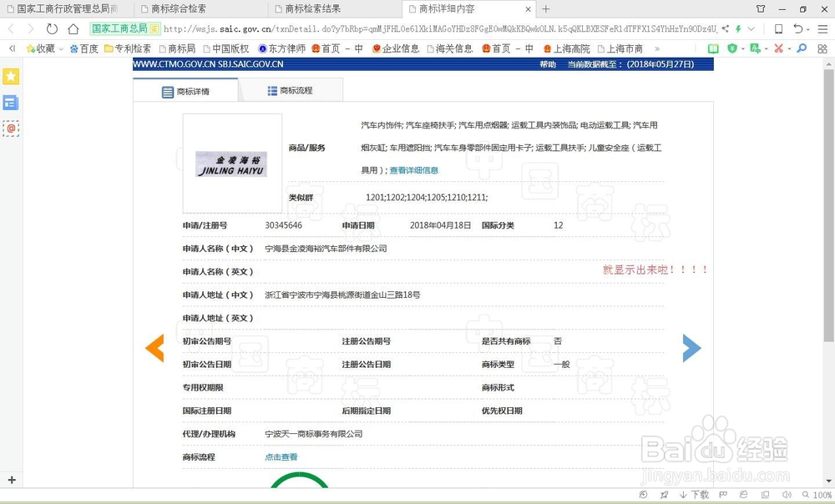
Task: Go back with the browser back arrow
Action: point(11,28)
